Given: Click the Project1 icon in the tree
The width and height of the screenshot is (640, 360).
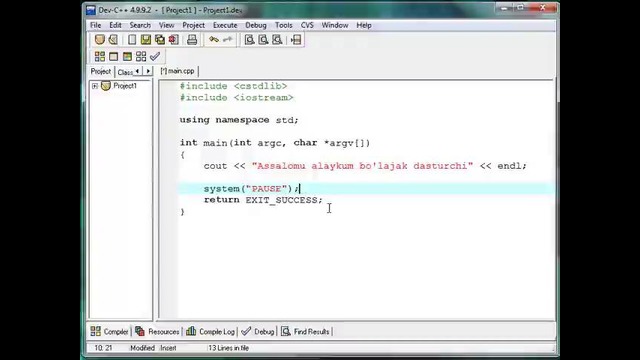Looking at the screenshot, I should 106,86.
